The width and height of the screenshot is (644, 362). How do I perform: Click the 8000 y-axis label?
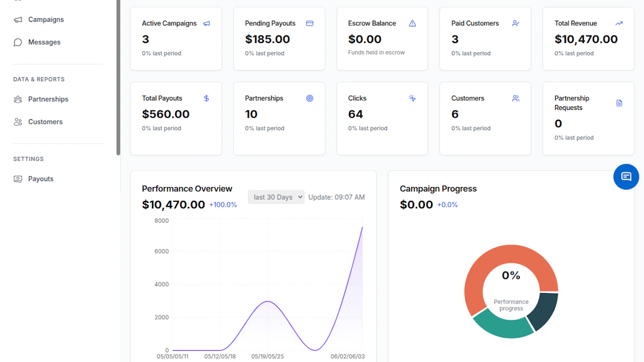coord(162,221)
